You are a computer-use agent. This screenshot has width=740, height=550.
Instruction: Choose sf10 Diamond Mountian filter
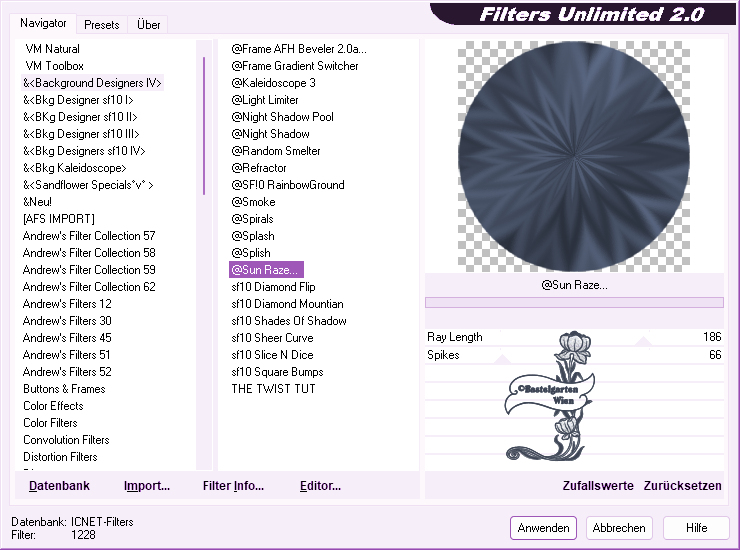coord(287,304)
